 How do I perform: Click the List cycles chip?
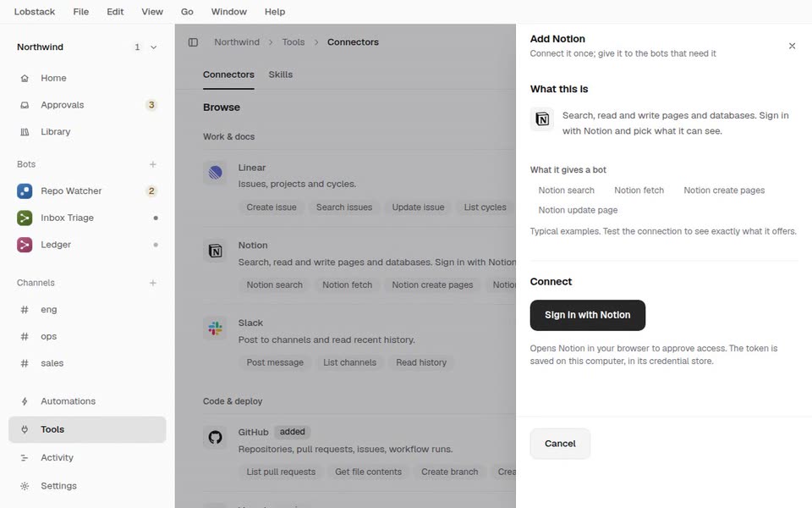[486, 207]
